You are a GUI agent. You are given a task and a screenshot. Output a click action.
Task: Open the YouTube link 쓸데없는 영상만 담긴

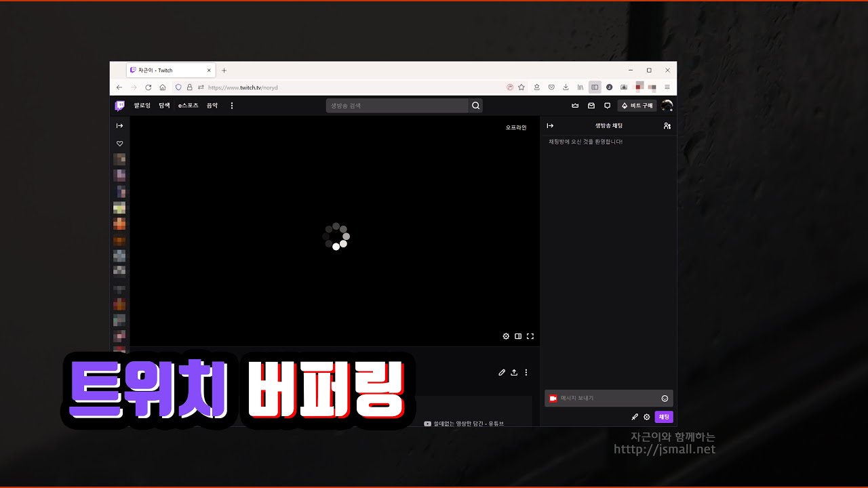pos(464,424)
